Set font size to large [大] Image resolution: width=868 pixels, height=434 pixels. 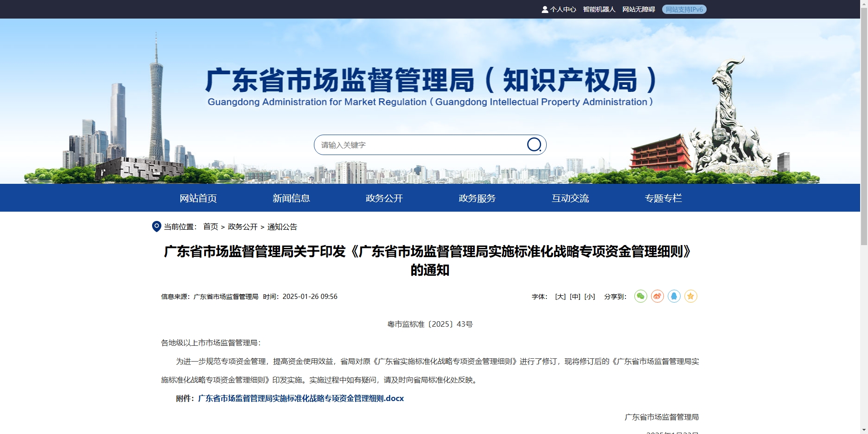point(560,297)
